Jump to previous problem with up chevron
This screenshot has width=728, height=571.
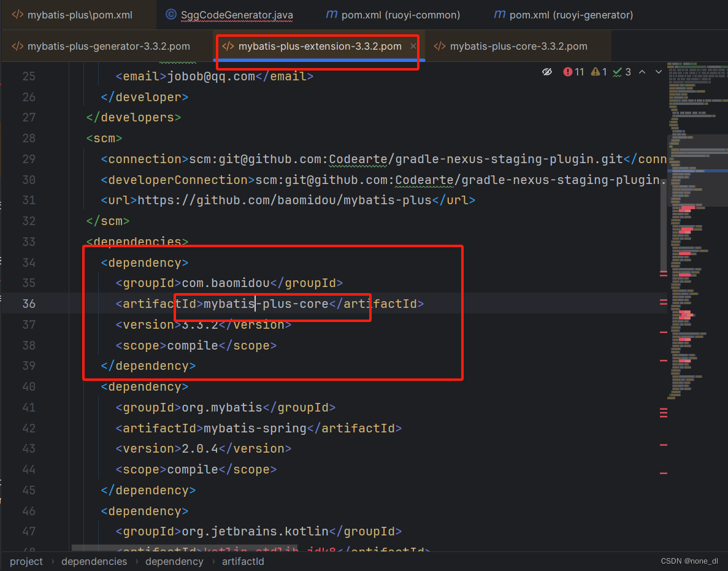point(642,71)
